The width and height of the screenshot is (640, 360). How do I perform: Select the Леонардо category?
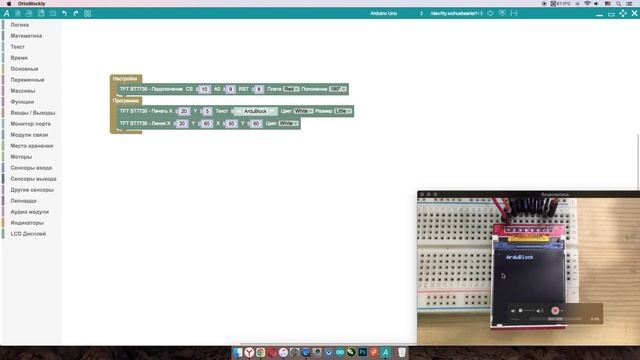[x=24, y=201]
